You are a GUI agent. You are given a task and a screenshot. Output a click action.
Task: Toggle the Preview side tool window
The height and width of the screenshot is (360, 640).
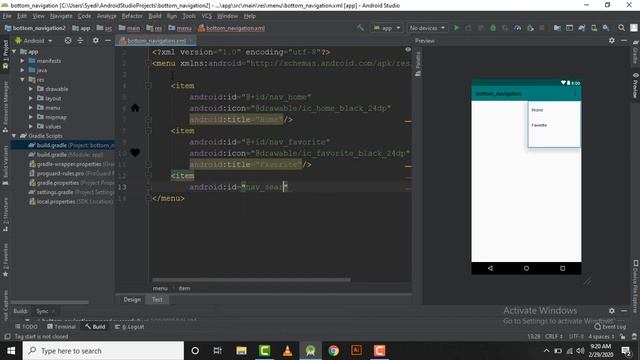point(636,86)
